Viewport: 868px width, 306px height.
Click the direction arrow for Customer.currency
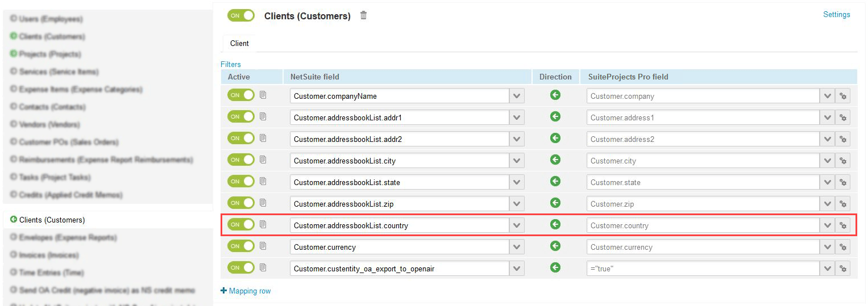(555, 246)
